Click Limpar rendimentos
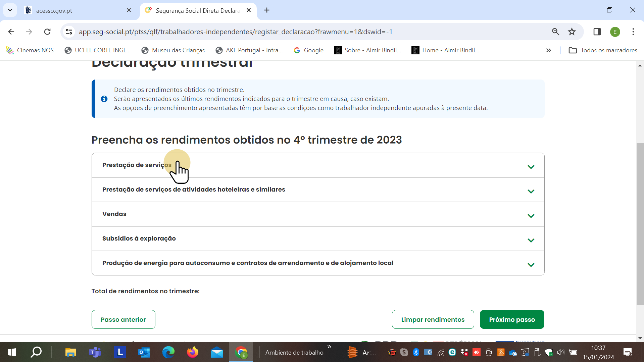Screen dimensions: 644x362 pyautogui.click(x=433, y=319)
